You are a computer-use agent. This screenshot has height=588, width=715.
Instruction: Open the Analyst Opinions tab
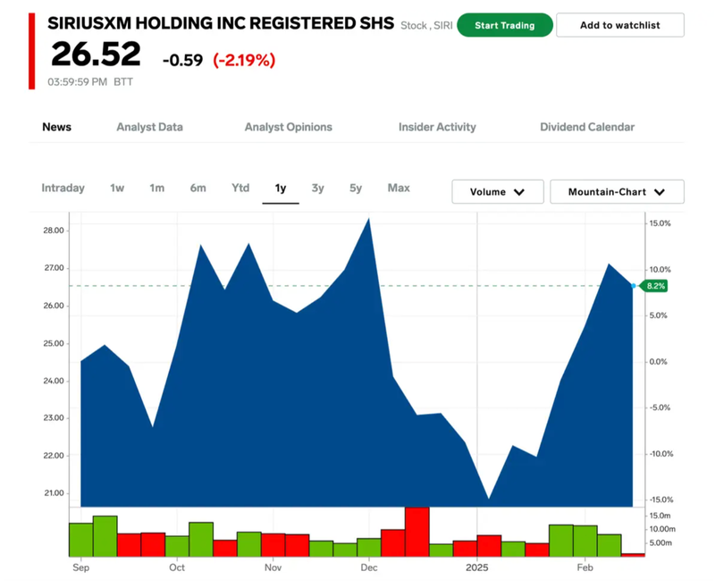pyautogui.click(x=288, y=127)
